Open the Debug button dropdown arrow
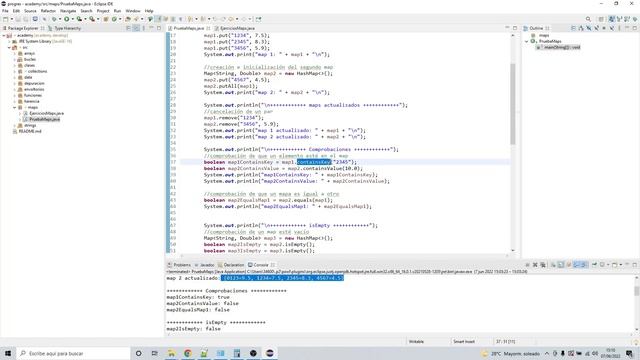Viewport: 640px width, 360px height. point(60,19)
